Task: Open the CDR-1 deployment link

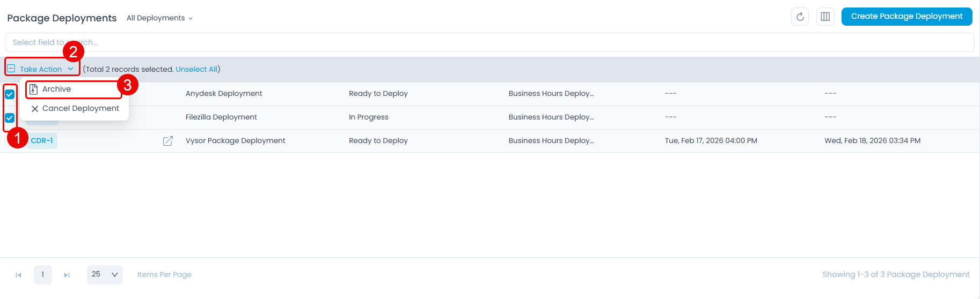Action: pos(42,141)
